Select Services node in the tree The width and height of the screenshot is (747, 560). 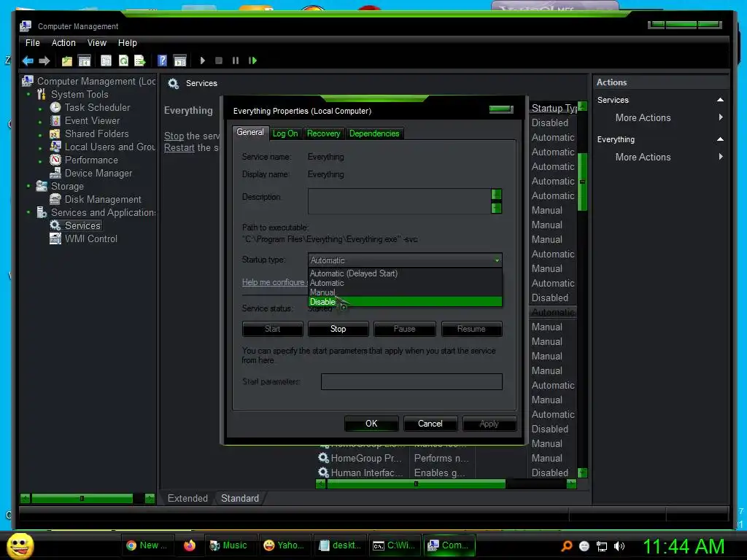82,226
